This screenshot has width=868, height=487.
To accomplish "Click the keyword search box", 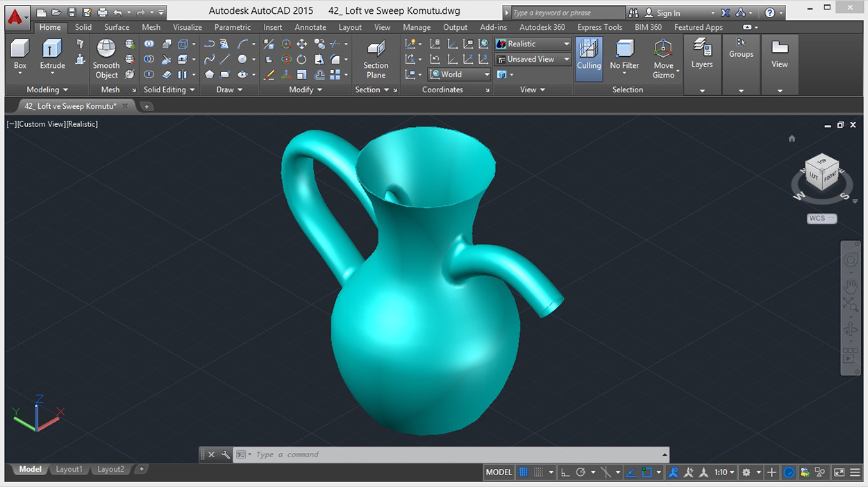I will pos(567,13).
